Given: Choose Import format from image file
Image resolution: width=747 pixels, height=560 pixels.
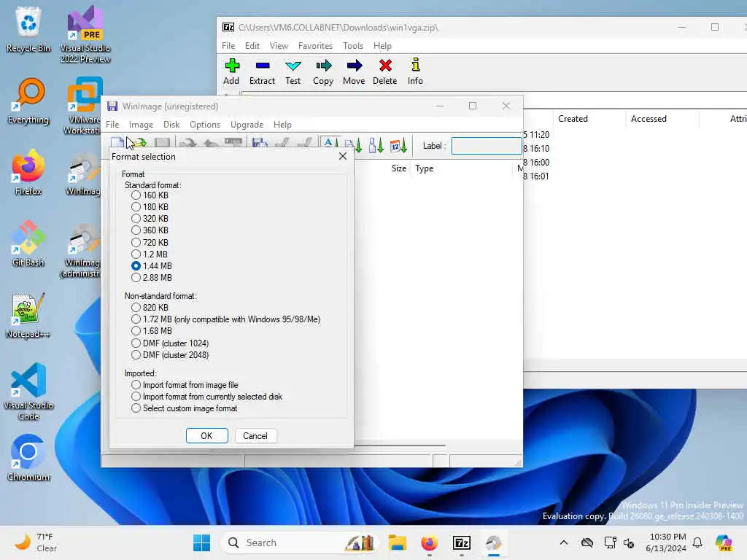Looking at the screenshot, I should point(185,385).
